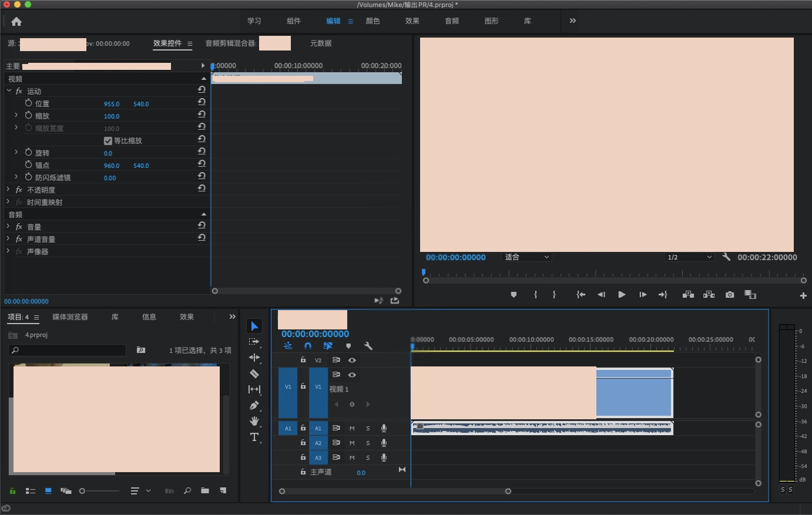Screen dimensions: 812x515
Task: Adjust project thumbnail zoom slider
Action: (x=99, y=491)
